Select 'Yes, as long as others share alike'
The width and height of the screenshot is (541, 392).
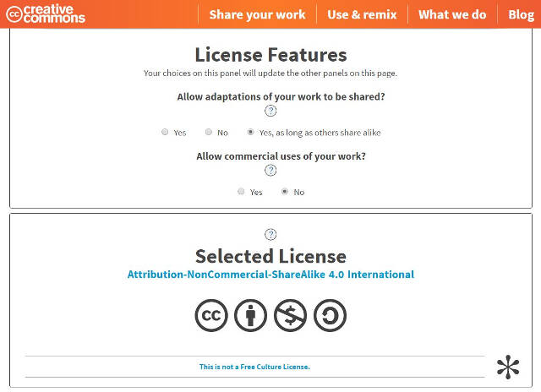click(251, 132)
